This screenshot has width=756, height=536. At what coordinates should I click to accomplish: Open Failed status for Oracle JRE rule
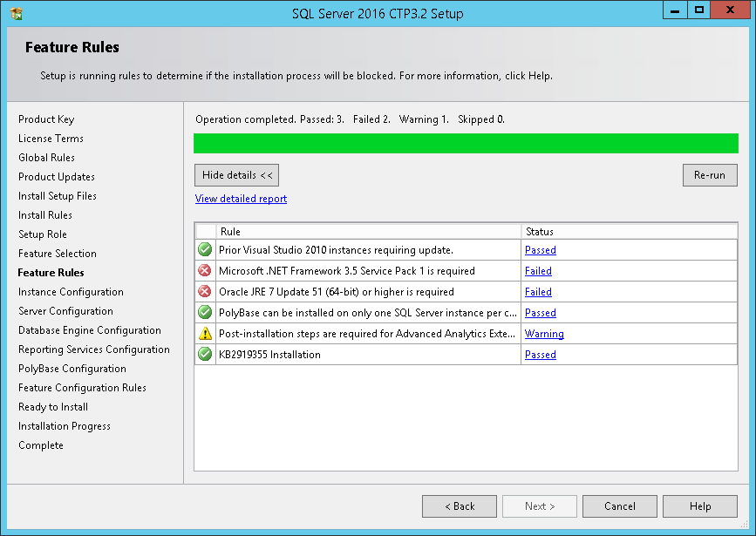pyautogui.click(x=538, y=292)
